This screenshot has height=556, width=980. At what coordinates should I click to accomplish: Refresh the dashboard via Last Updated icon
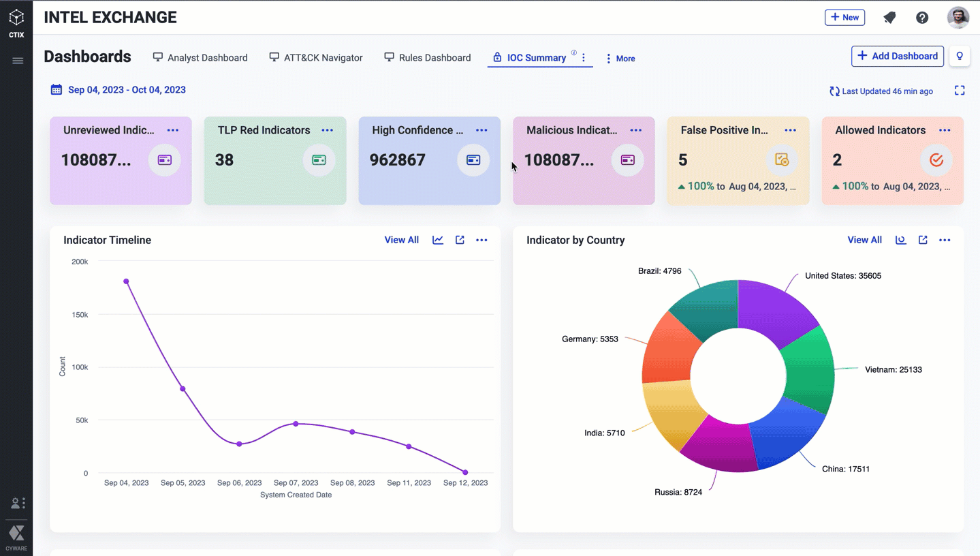tap(834, 91)
